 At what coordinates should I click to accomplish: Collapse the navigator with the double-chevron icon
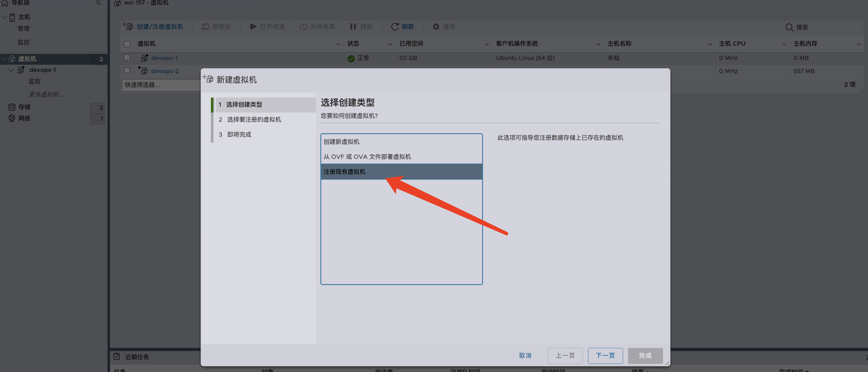tap(98, 3)
